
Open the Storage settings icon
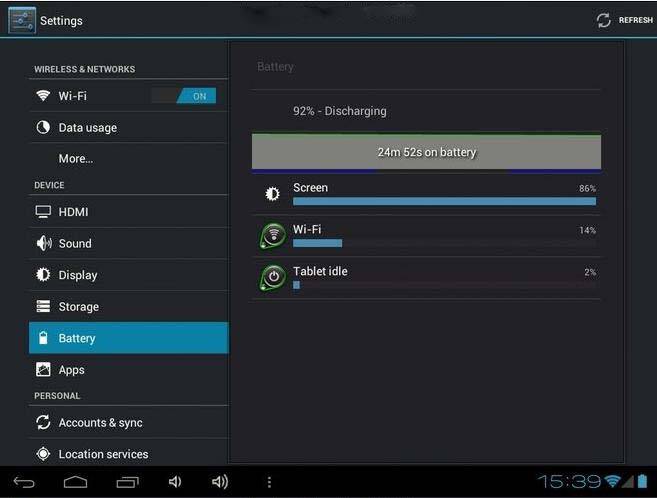point(43,307)
